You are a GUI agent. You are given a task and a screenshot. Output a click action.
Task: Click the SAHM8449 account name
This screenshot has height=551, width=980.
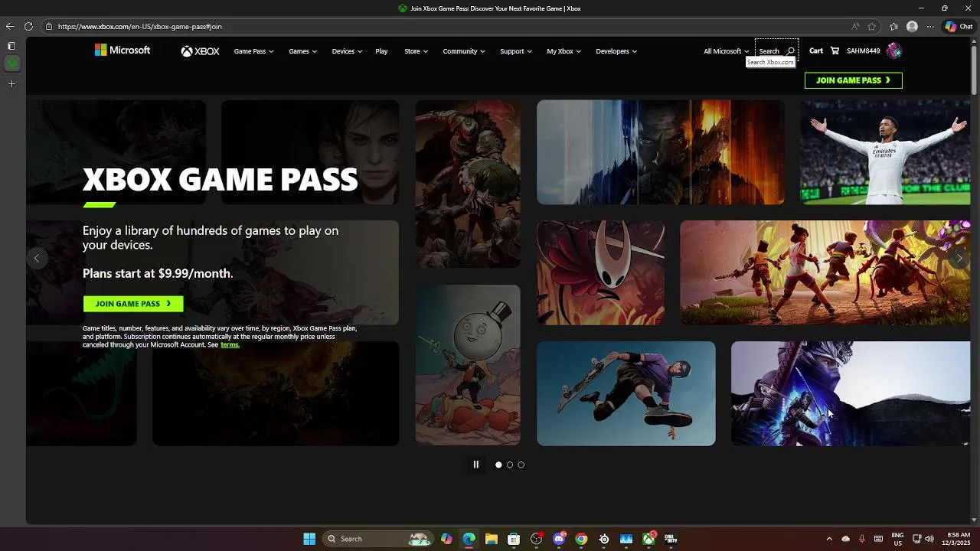pyautogui.click(x=864, y=51)
